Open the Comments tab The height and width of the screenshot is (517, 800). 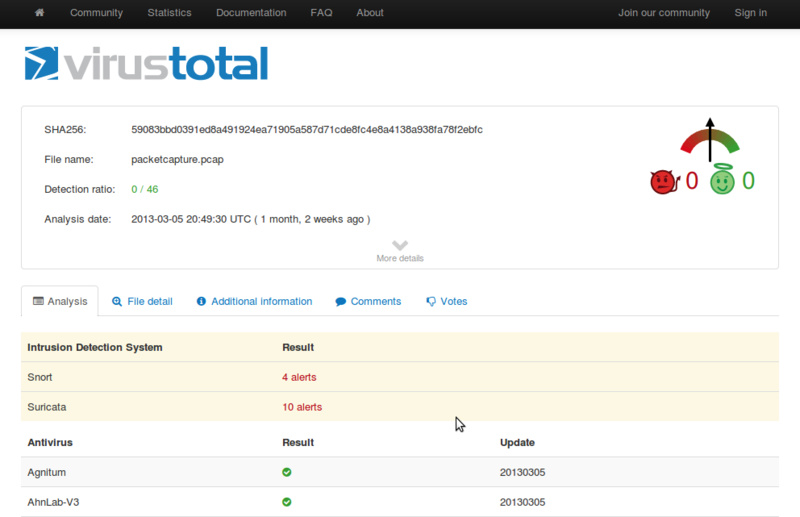pos(368,302)
